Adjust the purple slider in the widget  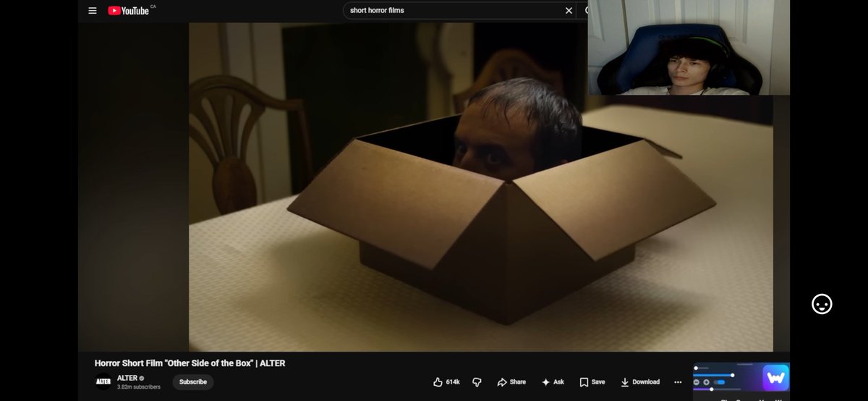[718, 389]
